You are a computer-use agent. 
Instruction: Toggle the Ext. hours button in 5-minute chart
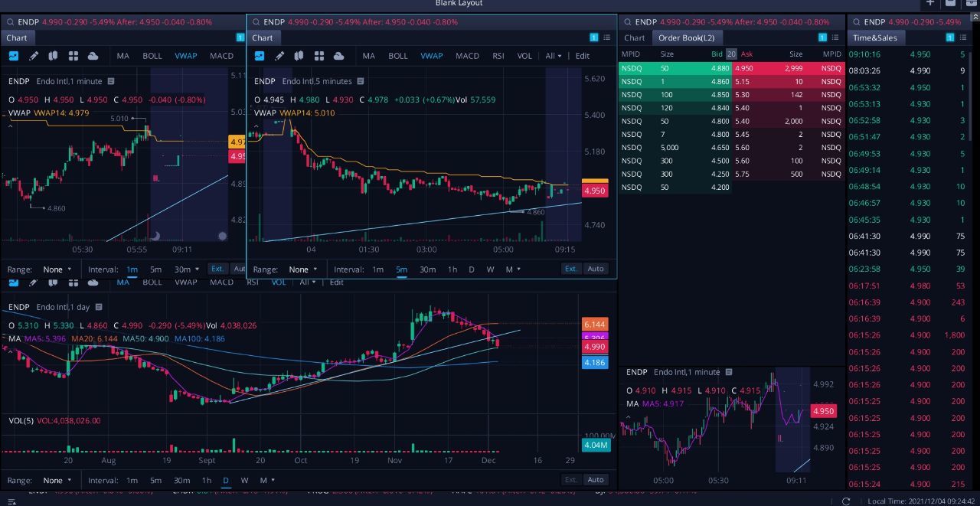(571, 269)
